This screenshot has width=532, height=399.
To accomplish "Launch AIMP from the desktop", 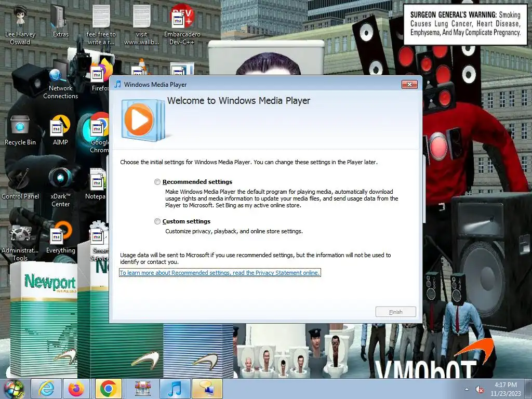I will pyautogui.click(x=60, y=130).
